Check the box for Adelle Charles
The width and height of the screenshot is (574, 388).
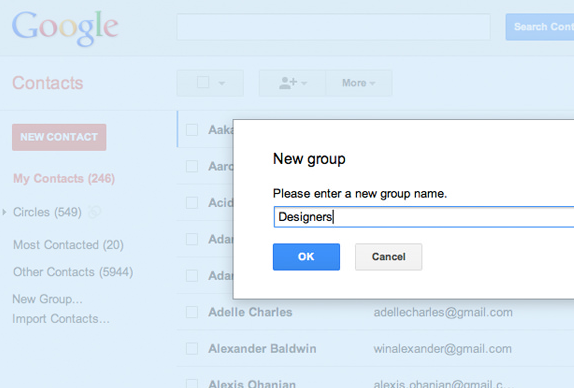point(192,312)
